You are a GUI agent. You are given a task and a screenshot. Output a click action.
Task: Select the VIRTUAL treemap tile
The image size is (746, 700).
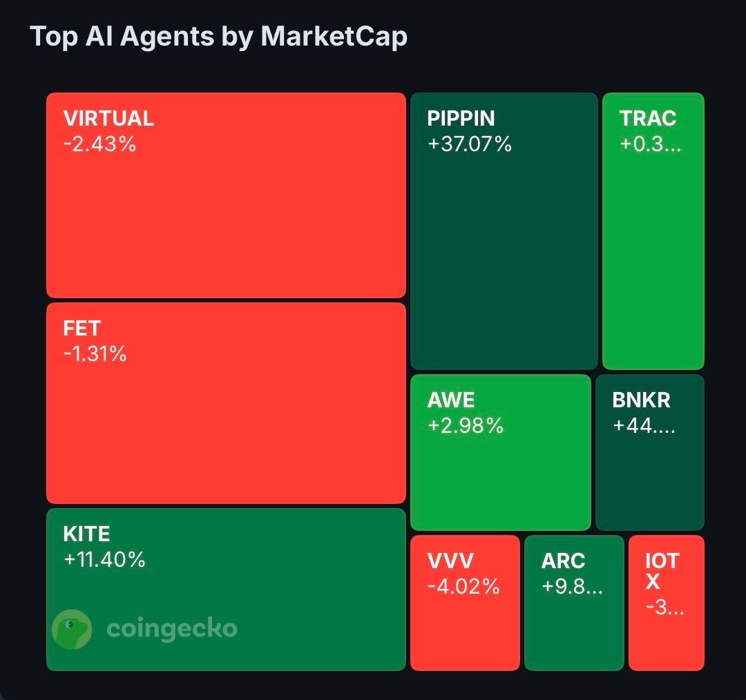point(226,207)
